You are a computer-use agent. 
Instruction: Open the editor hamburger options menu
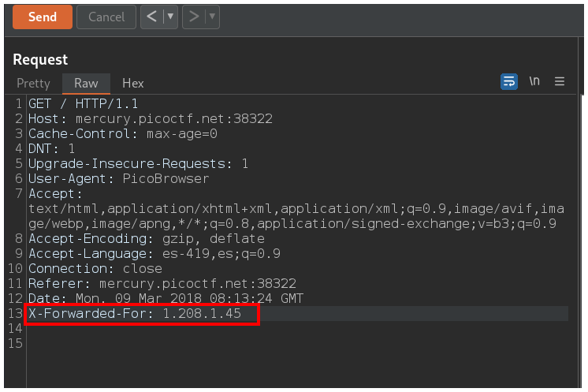560,81
